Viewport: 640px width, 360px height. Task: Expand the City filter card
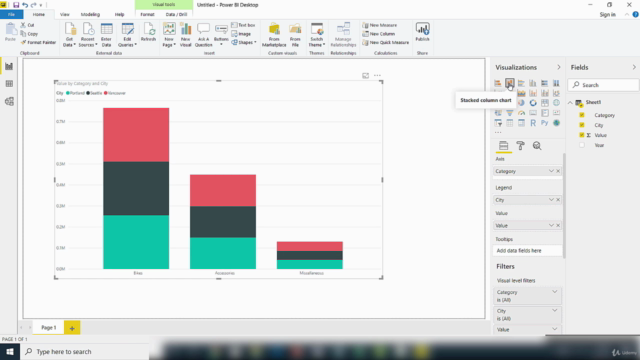coord(554,311)
